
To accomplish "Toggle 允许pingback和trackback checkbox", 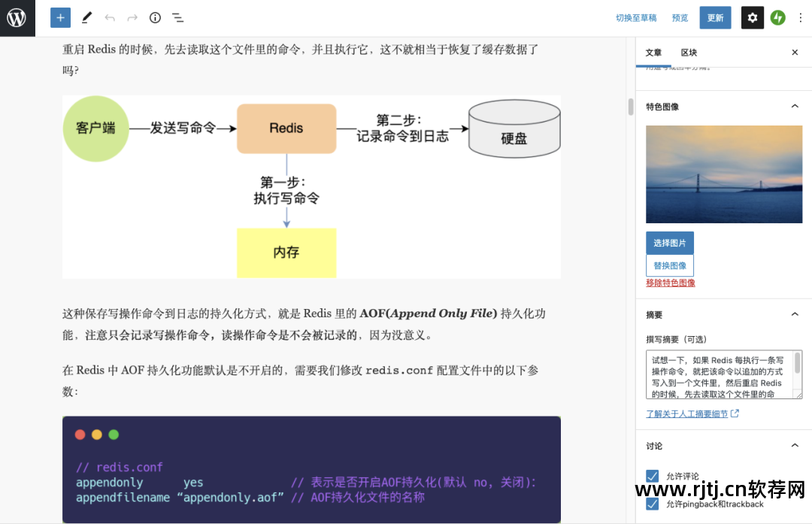I will pos(652,503).
